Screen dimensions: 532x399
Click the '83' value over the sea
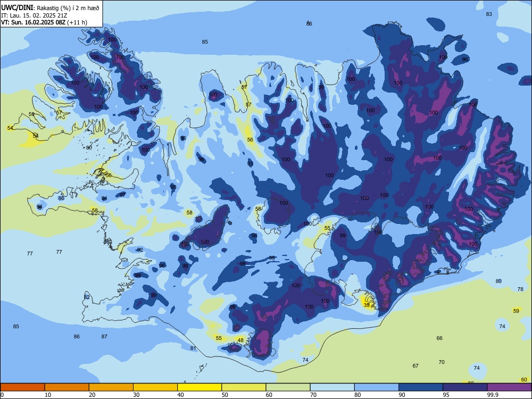pos(489,14)
